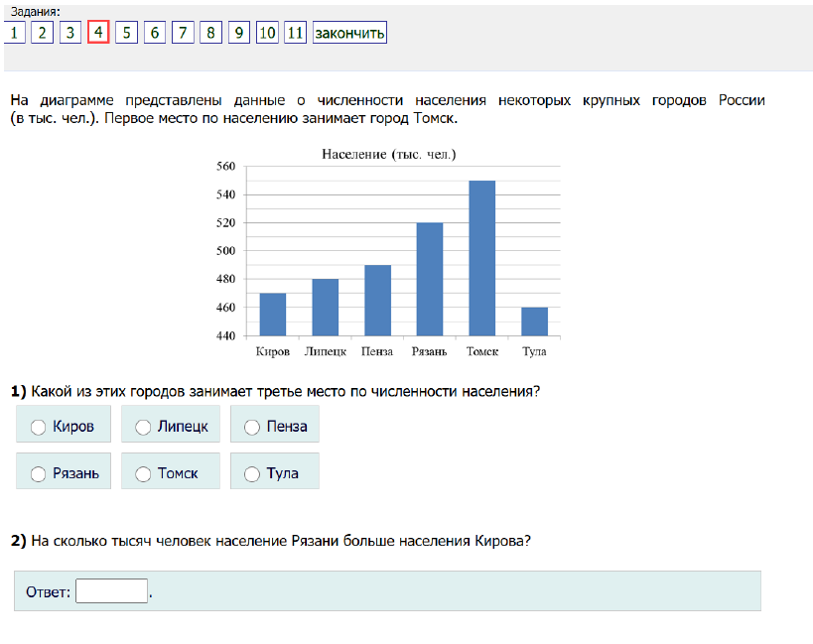The width and height of the screenshot is (813, 644).
Task: Jump to task number 5
Action: tap(126, 33)
